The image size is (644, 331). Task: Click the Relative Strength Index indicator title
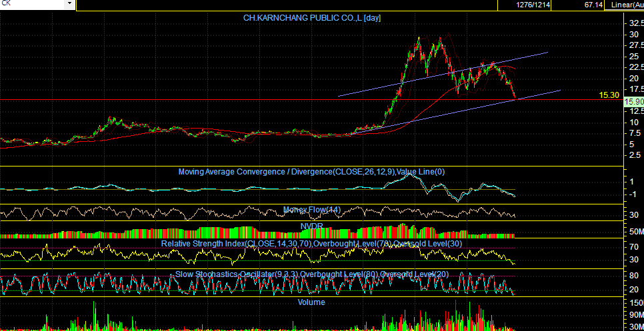tap(312, 244)
